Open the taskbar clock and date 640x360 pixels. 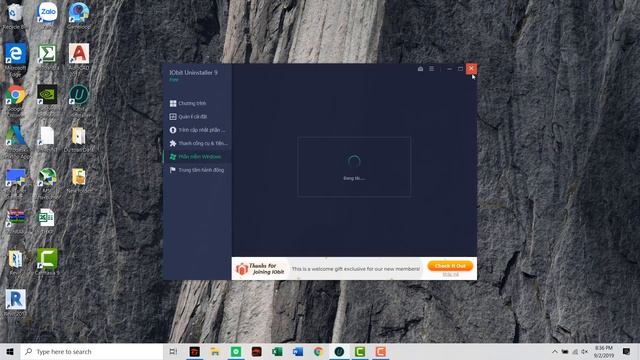[x=604, y=351]
